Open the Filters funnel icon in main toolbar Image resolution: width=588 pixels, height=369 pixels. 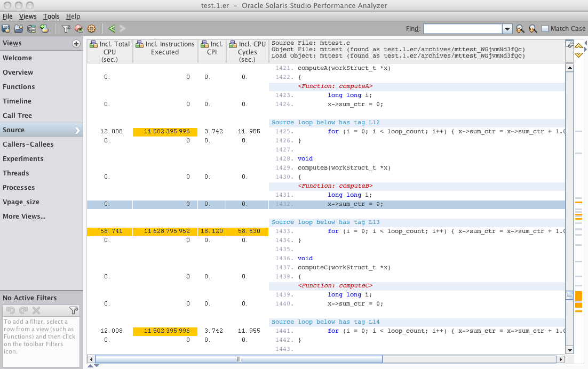(x=66, y=28)
